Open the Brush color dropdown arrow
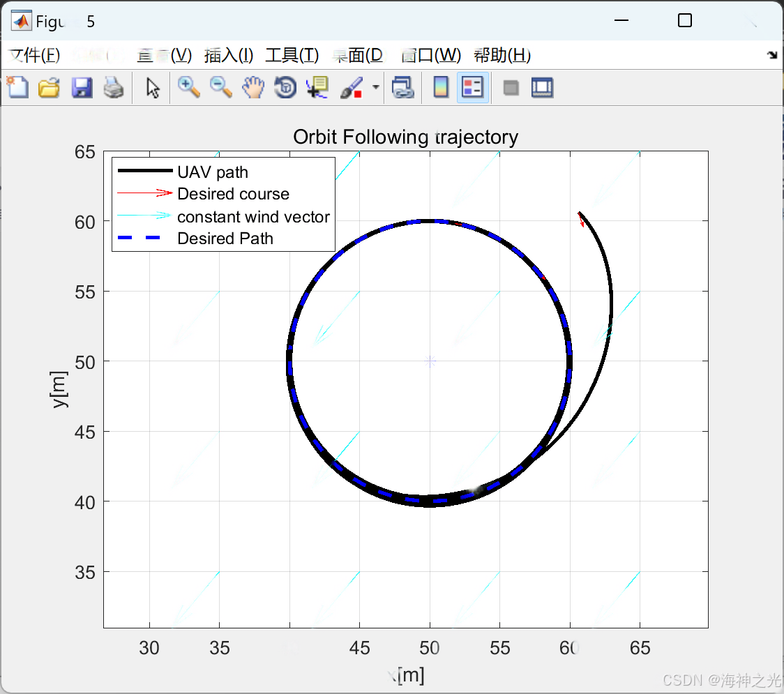This screenshot has height=694, width=784. coord(375,87)
